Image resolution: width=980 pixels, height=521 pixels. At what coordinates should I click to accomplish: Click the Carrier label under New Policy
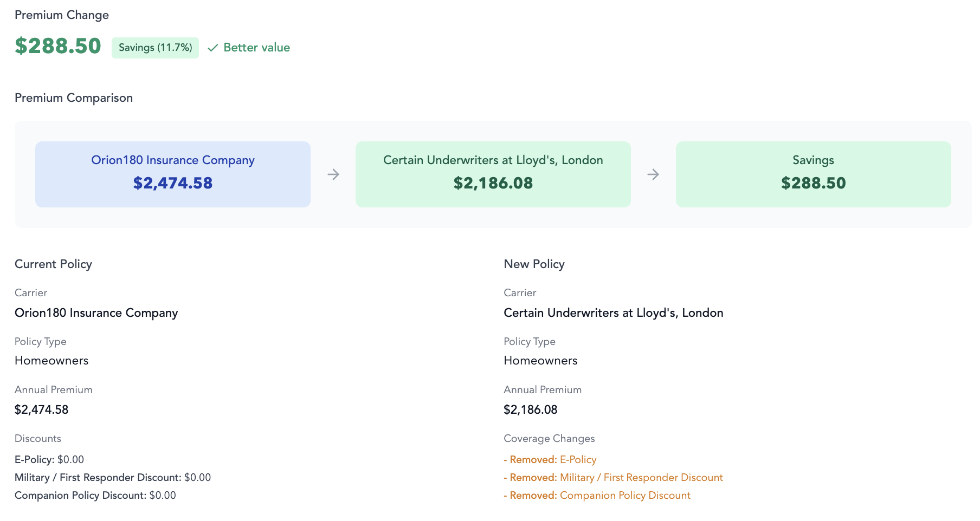[520, 293]
